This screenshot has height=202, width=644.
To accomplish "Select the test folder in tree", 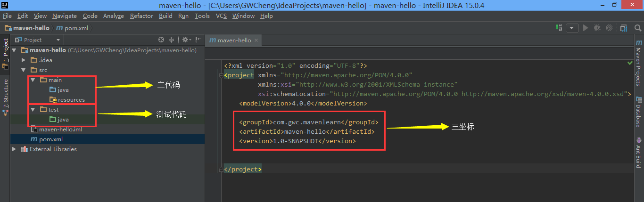I will coord(50,110).
